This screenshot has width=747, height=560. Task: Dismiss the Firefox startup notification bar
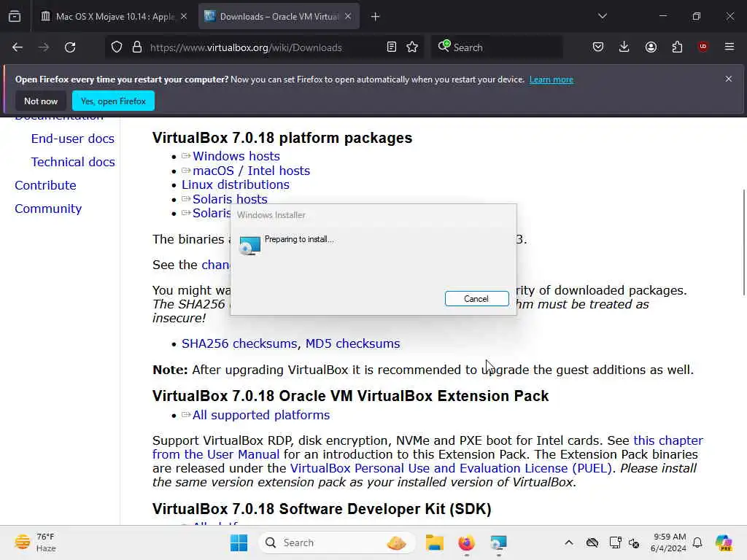click(x=729, y=79)
